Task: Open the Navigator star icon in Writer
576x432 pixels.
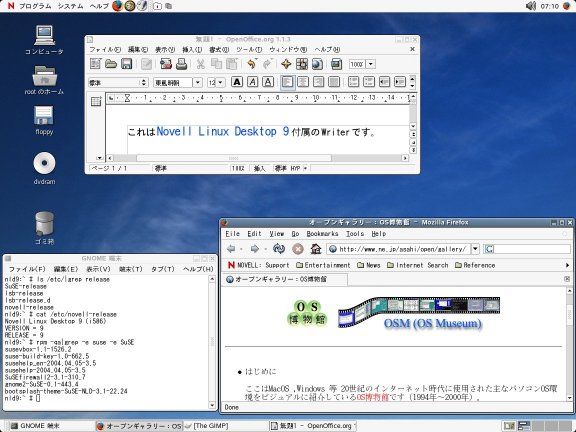Action: pos(286,64)
